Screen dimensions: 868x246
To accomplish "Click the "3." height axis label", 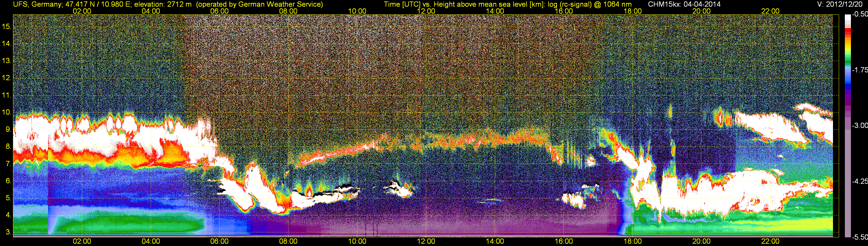I will click(x=8, y=232).
